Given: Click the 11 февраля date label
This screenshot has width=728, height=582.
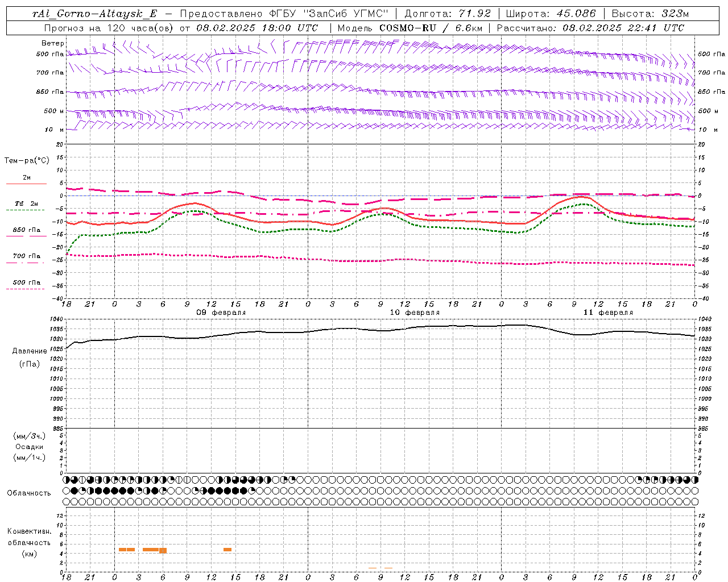Looking at the screenshot, I should 608,313.
